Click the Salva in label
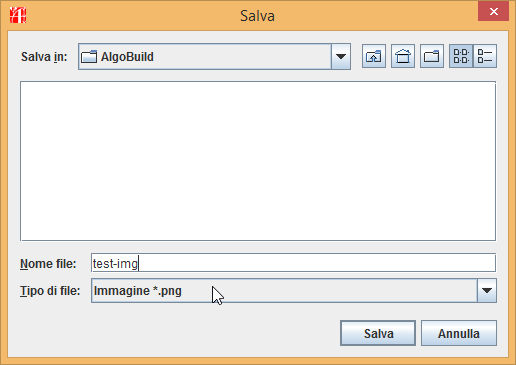This screenshot has height=365, width=516. tap(44, 57)
